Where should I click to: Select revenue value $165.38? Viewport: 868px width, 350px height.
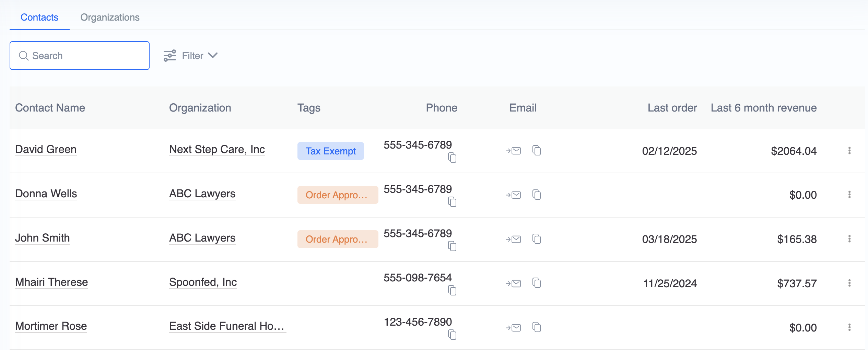[797, 239]
